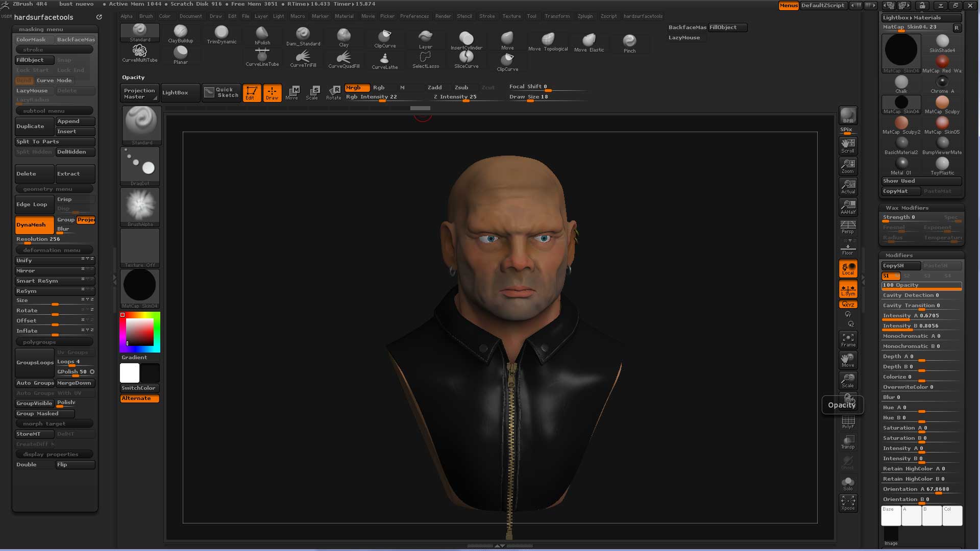The image size is (980, 551).
Task: Select the CurveMultiTube brush
Action: click(140, 53)
